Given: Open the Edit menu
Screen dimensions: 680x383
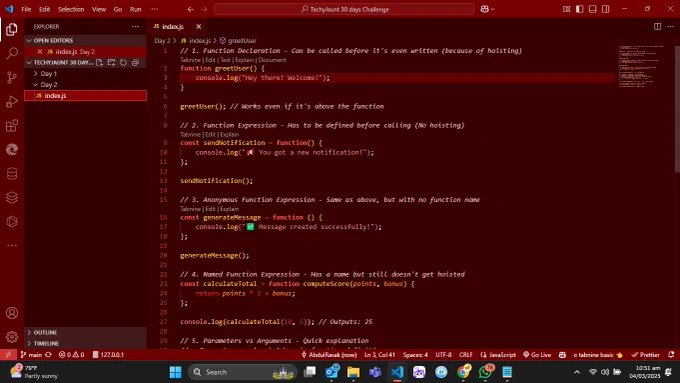Looking at the screenshot, I should tap(44, 9).
